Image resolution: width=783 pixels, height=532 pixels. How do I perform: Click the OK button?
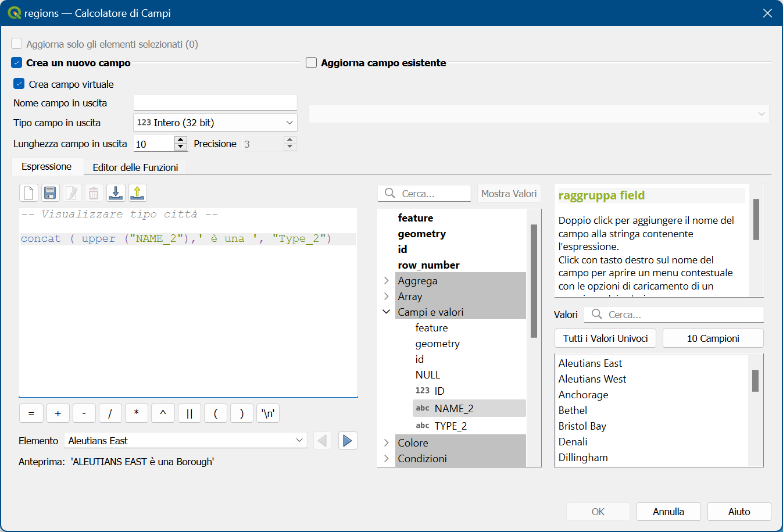598,512
